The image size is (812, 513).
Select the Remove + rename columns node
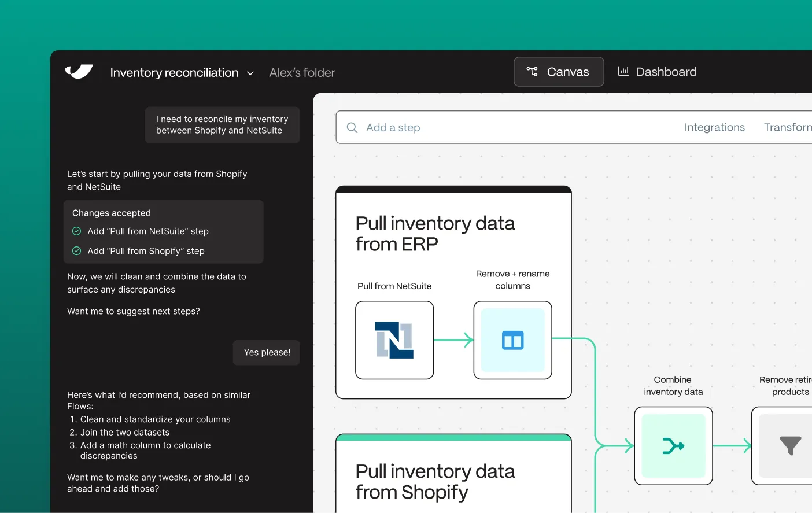click(x=512, y=340)
